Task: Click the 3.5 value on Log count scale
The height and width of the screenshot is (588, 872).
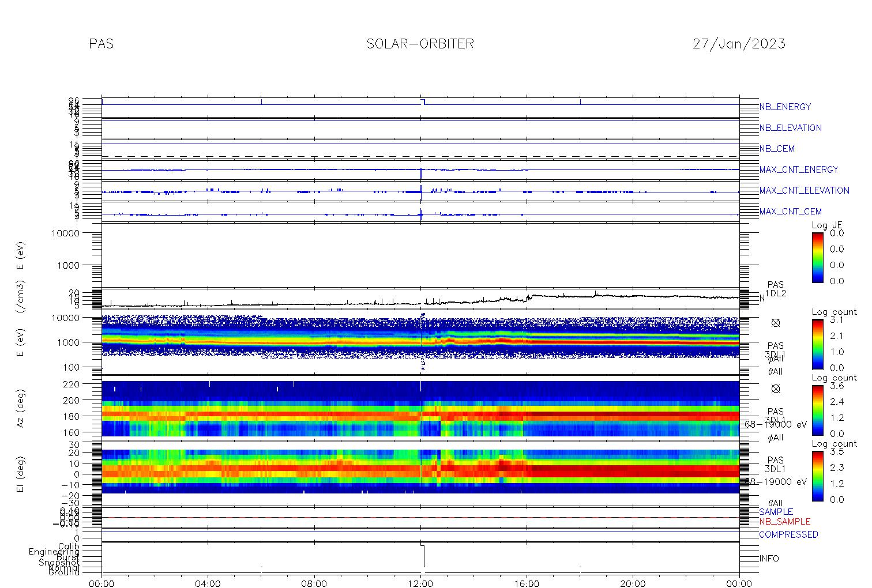Action: click(836, 451)
